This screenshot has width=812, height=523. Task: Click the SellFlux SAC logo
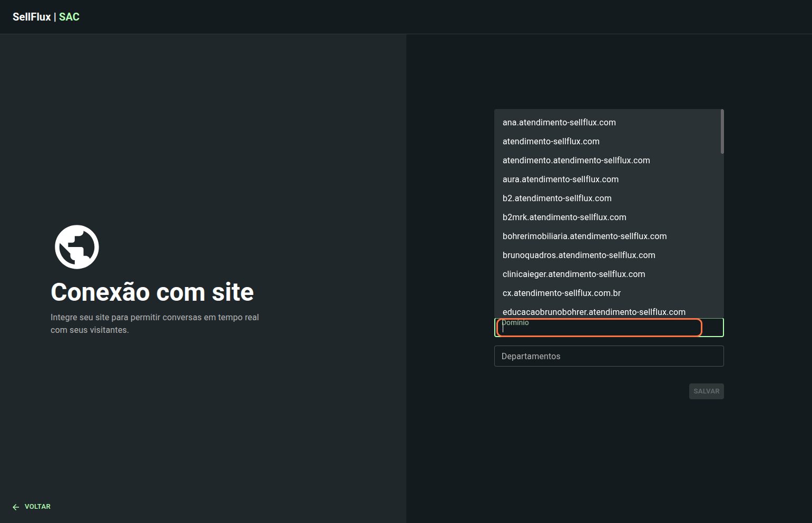pos(46,17)
